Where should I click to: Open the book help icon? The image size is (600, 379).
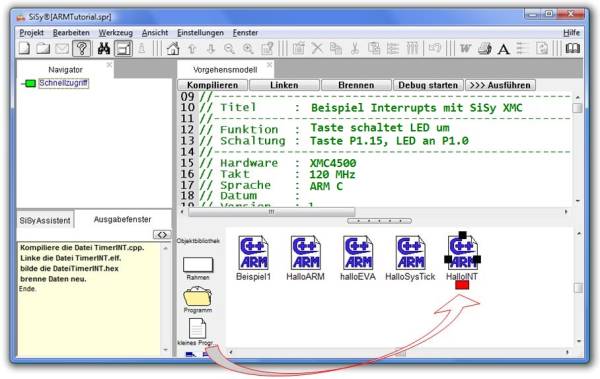pos(572,49)
